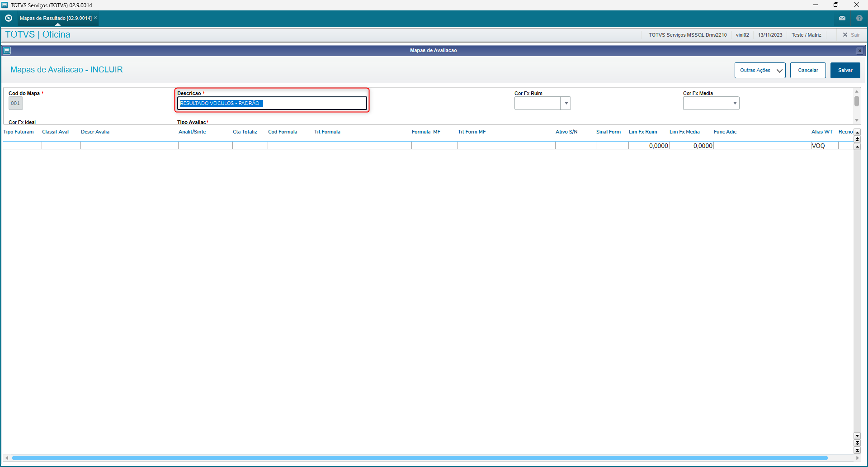
Task: Click the Cod do Mapa field
Action: pos(16,103)
